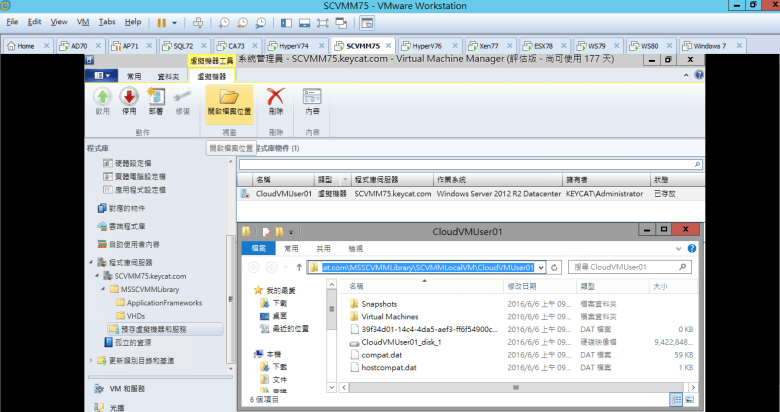Click the Explorer refresh icon beside address bar
Screen dimensions: 780x412
tap(555, 268)
